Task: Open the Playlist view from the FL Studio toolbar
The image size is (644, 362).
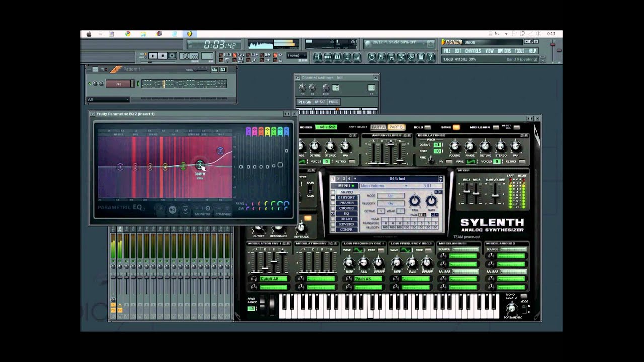Action: click(318, 57)
